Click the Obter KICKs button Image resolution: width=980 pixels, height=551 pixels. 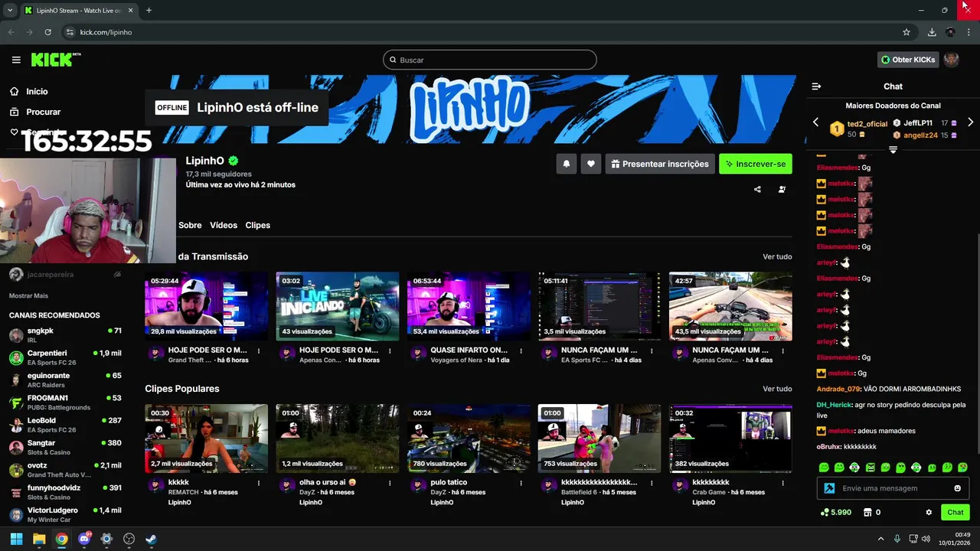coord(908,60)
